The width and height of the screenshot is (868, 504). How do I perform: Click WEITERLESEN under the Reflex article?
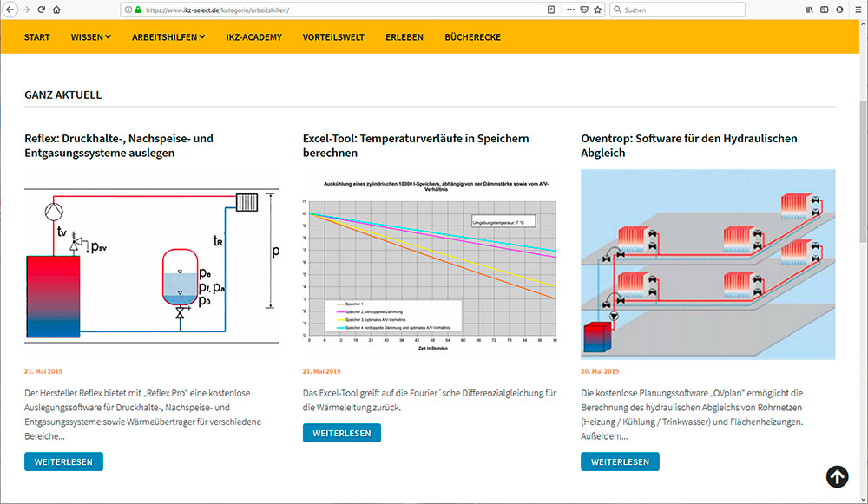63,462
